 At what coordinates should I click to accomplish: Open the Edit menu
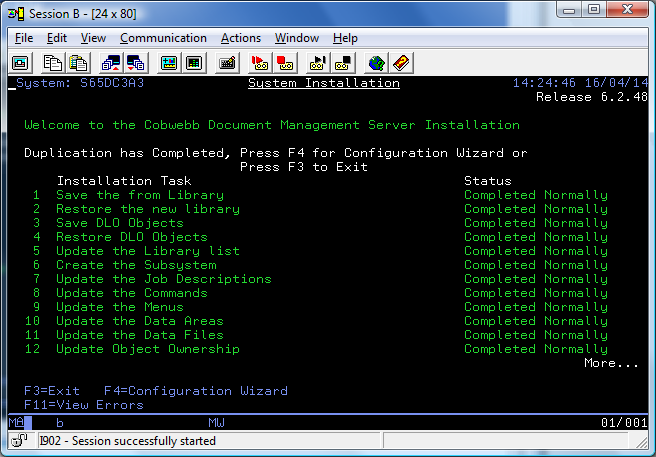click(x=56, y=38)
